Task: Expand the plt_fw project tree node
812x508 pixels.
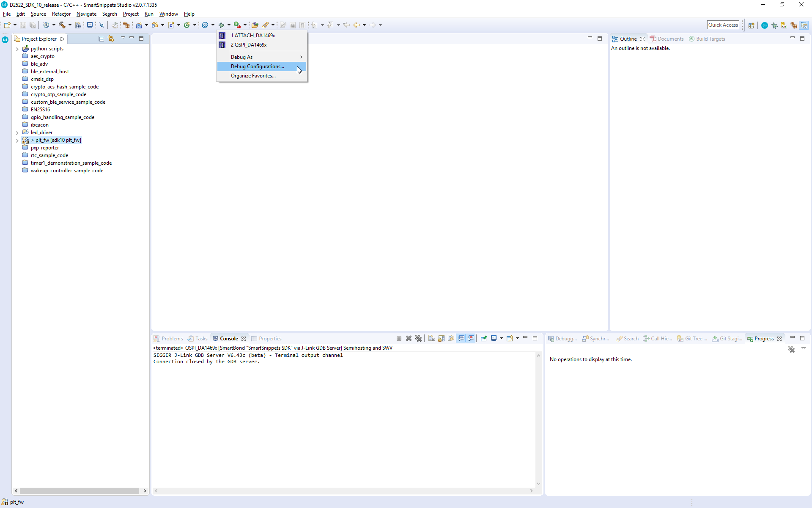Action: pos(17,141)
